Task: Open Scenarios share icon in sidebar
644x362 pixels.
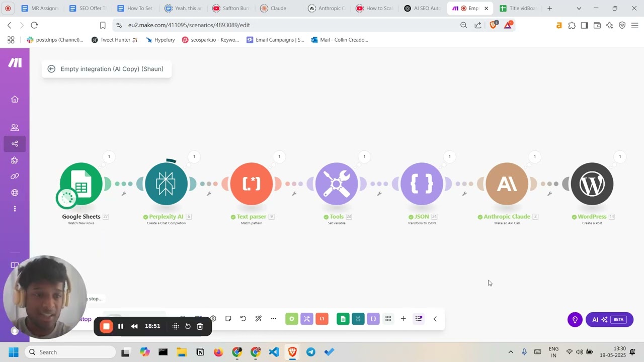Action: tap(15, 144)
